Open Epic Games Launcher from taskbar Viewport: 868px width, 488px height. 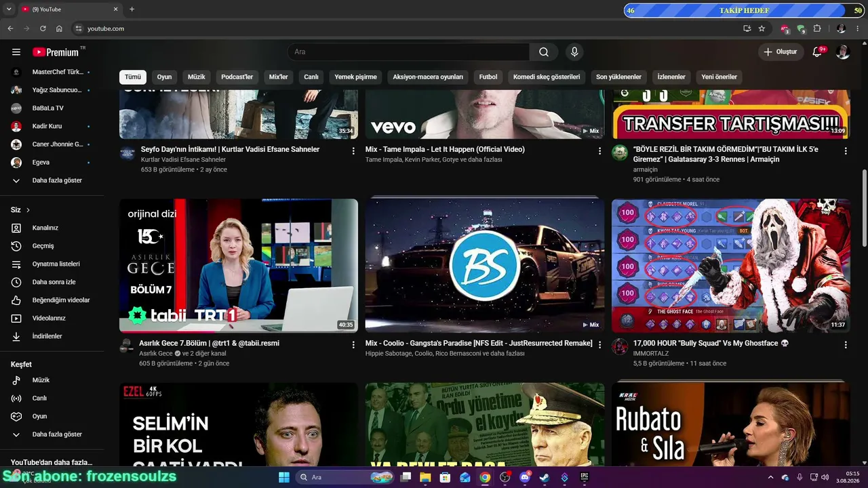click(584, 477)
